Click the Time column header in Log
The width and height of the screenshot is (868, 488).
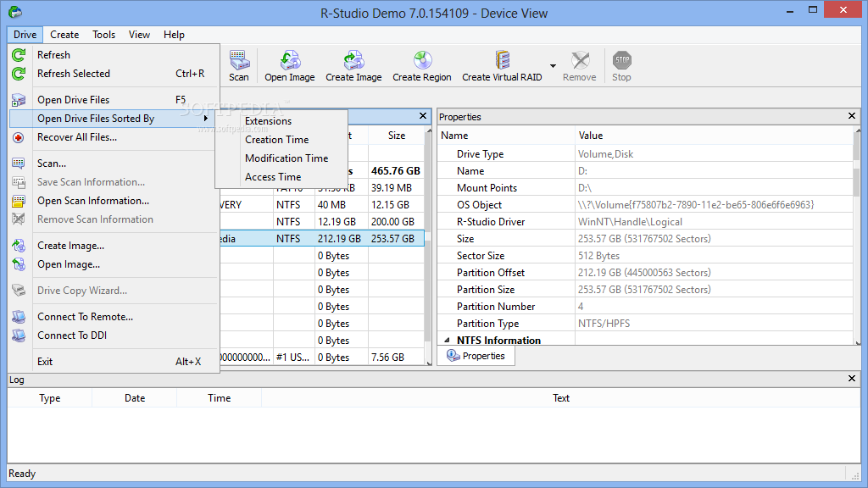(x=220, y=398)
